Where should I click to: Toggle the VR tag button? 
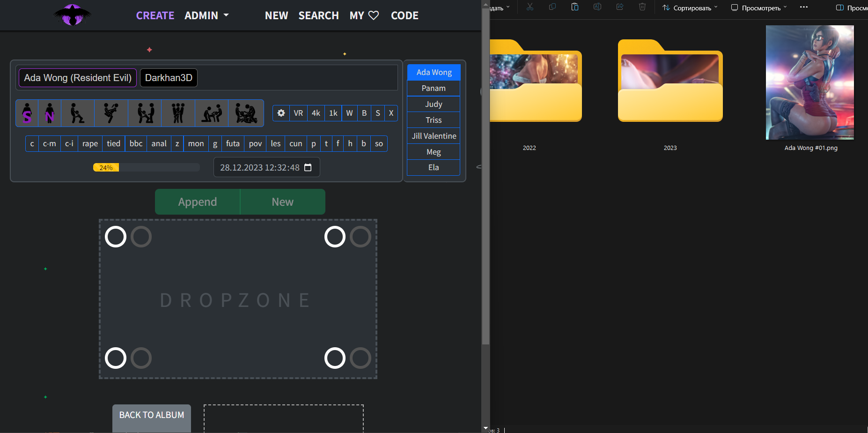tap(298, 113)
